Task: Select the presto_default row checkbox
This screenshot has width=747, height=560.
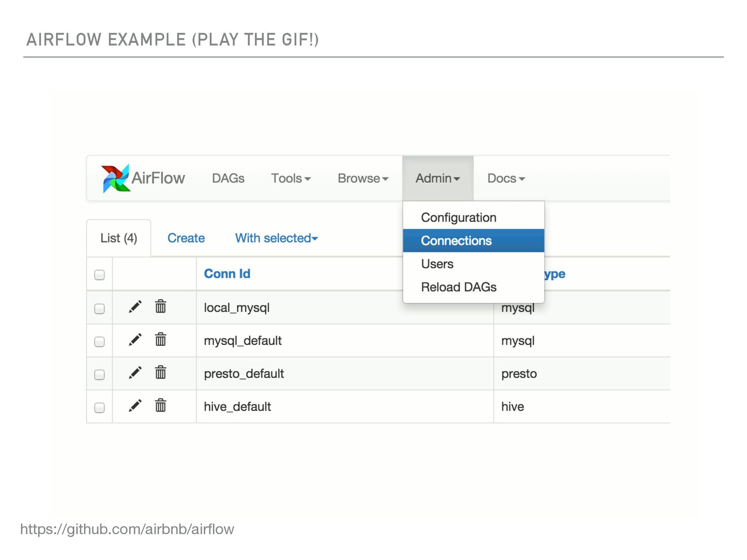Action: [100, 374]
